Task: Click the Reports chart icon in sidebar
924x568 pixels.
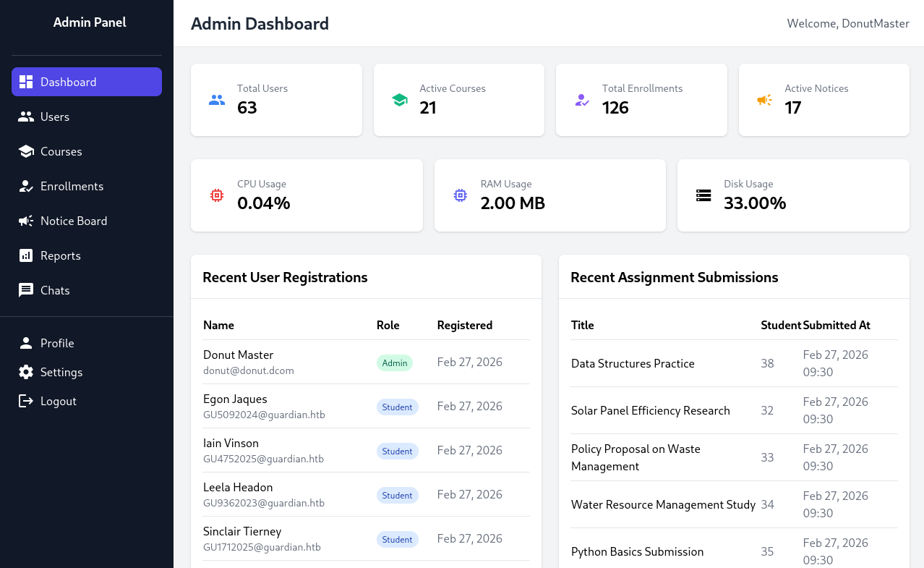Action: tap(26, 255)
